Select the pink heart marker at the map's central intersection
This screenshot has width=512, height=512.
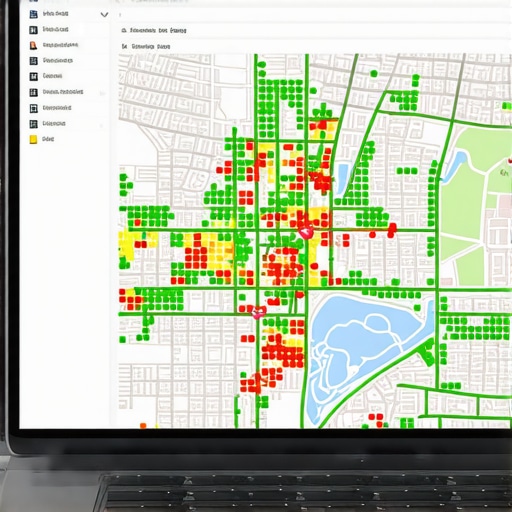pyautogui.click(x=306, y=232)
